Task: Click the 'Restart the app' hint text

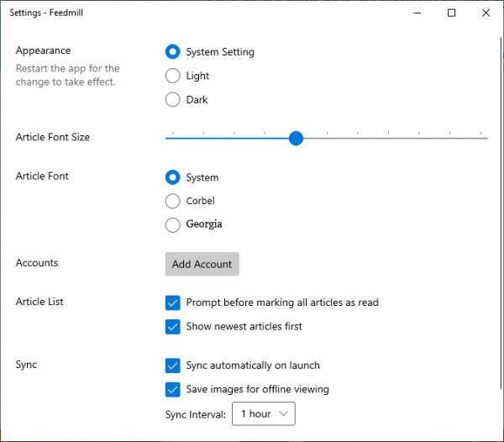Action: point(67,76)
